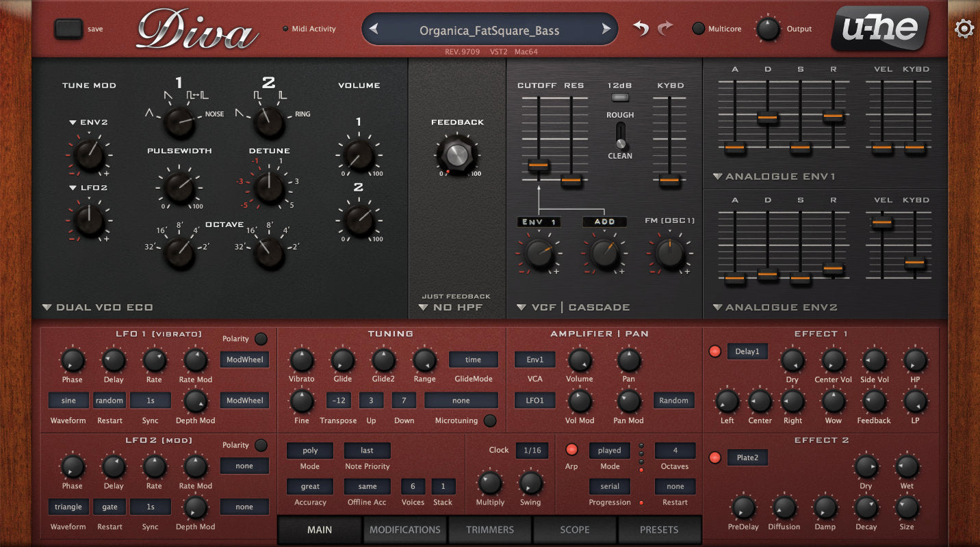Click the Random pan mod button
The width and height of the screenshot is (980, 547).
674,401
